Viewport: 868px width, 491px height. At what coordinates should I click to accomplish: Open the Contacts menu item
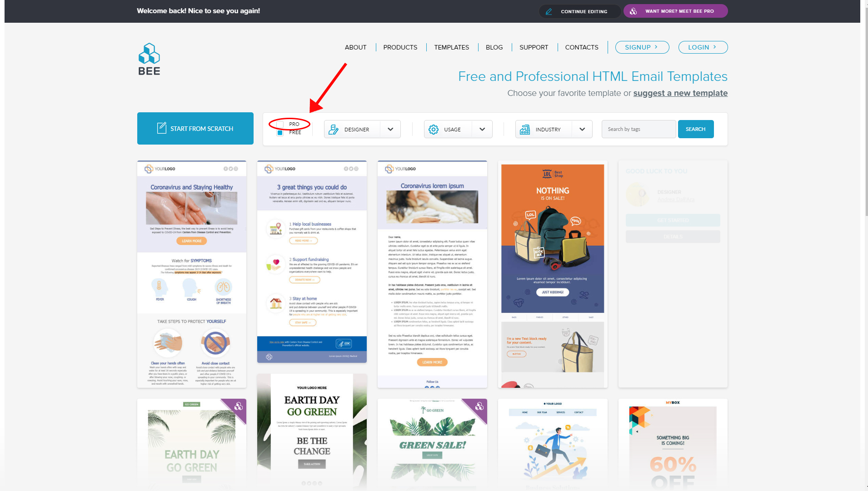tap(582, 47)
